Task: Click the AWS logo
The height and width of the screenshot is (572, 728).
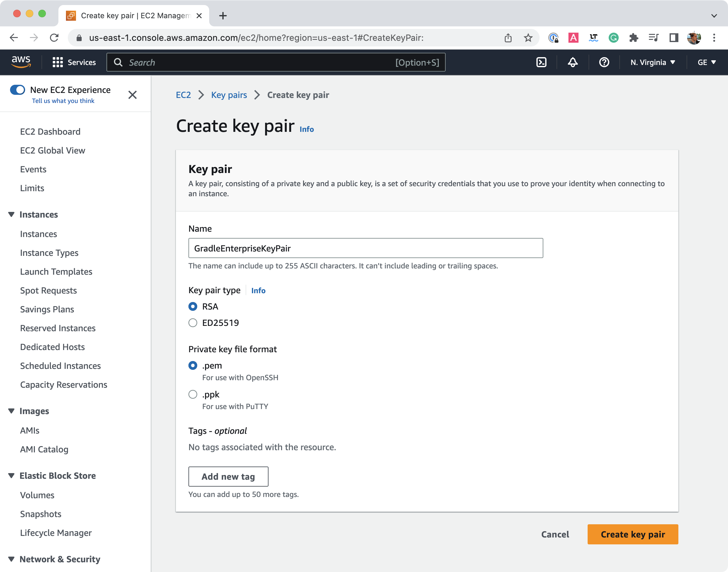Action: [21, 62]
